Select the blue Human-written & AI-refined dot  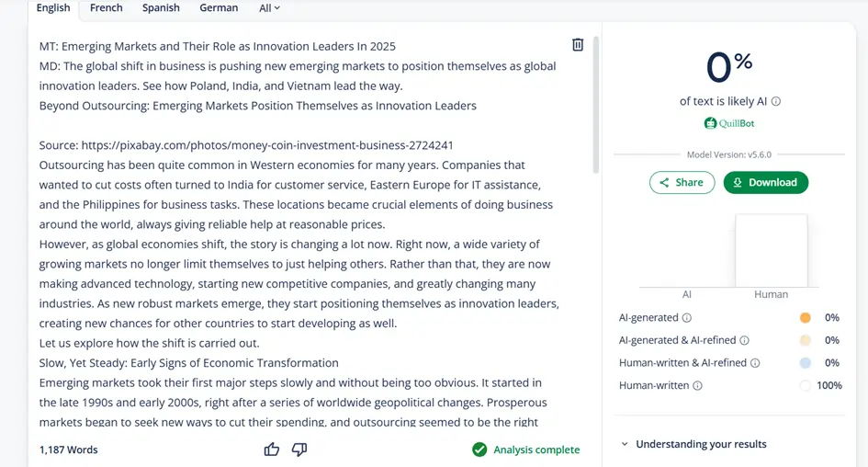tap(806, 363)
